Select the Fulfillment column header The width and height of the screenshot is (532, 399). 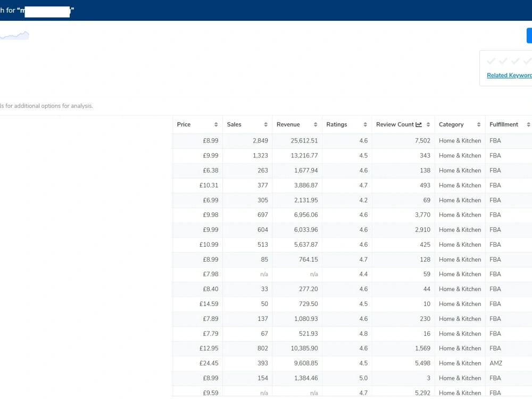(x=503, y=124)
